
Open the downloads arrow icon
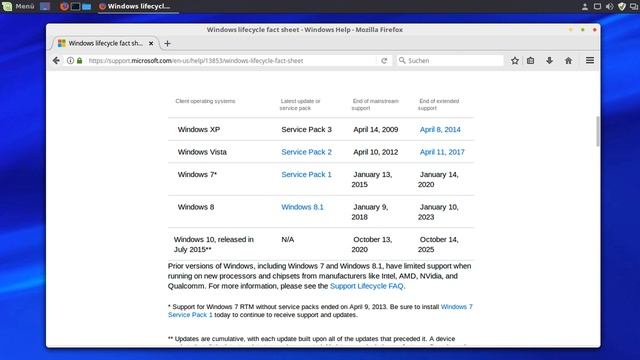[x=549, y=60]
